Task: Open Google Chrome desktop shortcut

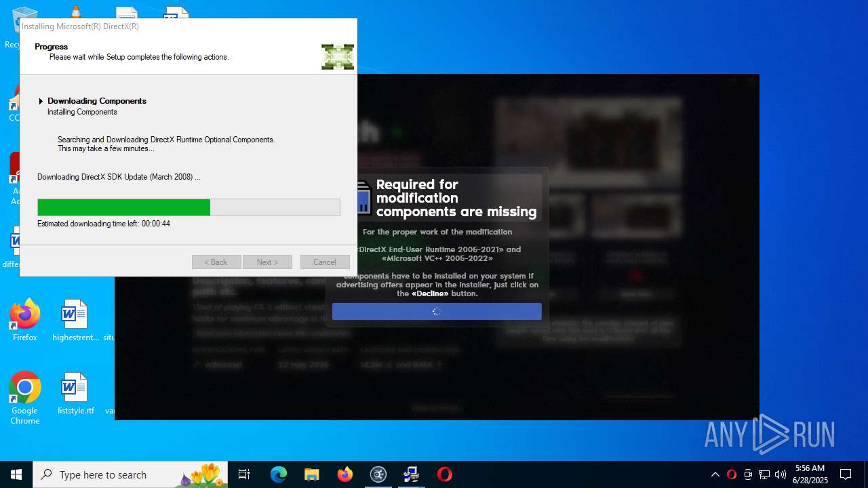Action: click(x=25, y=399)
